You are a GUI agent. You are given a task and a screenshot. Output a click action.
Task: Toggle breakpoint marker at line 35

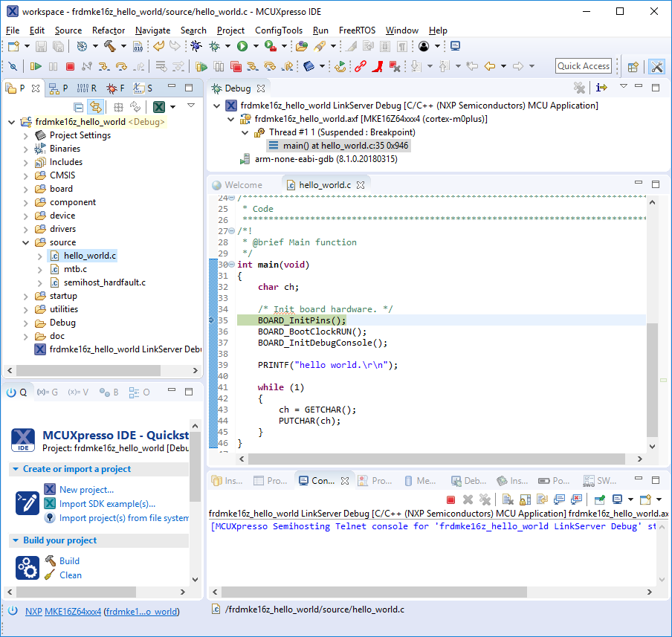click(x=212, y=320)
